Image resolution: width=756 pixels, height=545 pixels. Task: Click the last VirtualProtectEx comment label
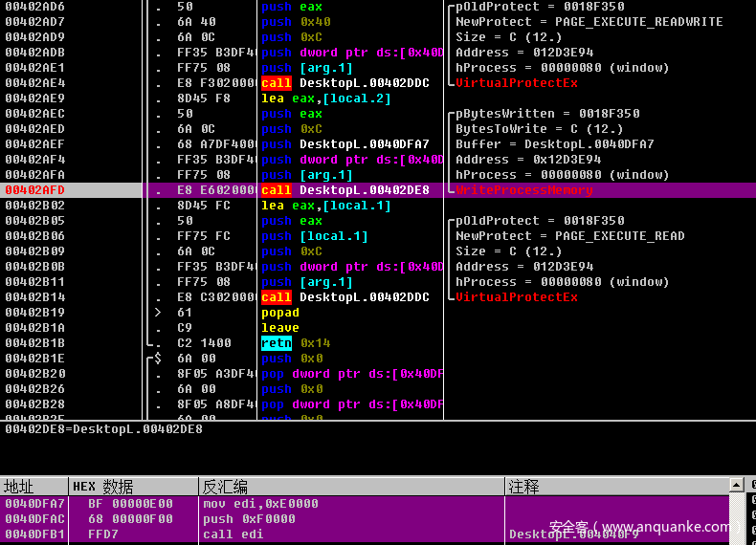pos(517,297)
